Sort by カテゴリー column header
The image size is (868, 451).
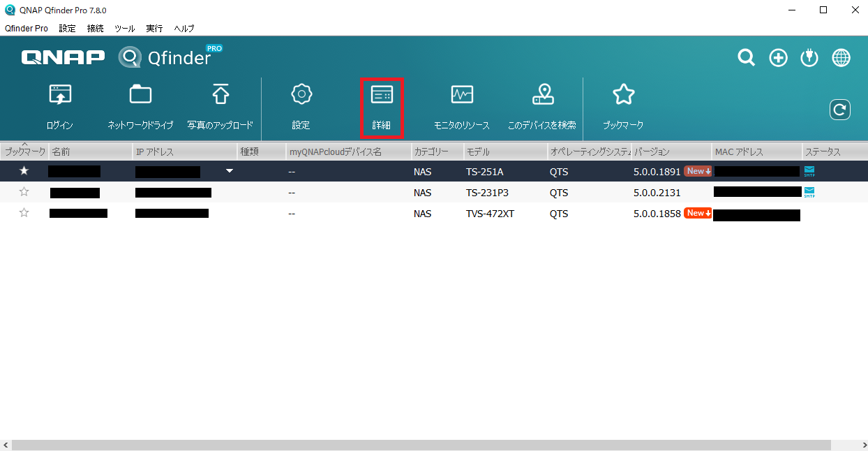pos(437,151)
